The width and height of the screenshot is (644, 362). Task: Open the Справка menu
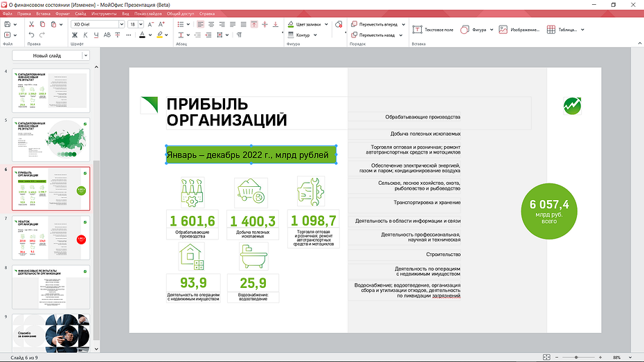[207, 14]
